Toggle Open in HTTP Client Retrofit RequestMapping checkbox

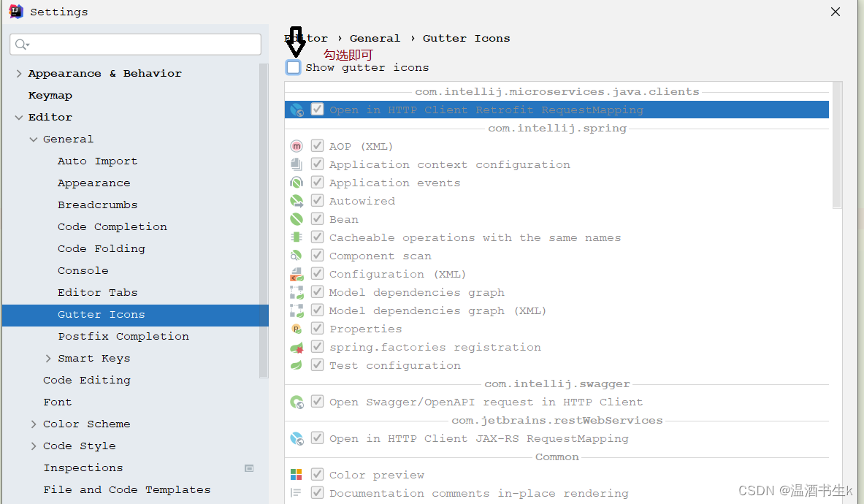click(318, 109)
